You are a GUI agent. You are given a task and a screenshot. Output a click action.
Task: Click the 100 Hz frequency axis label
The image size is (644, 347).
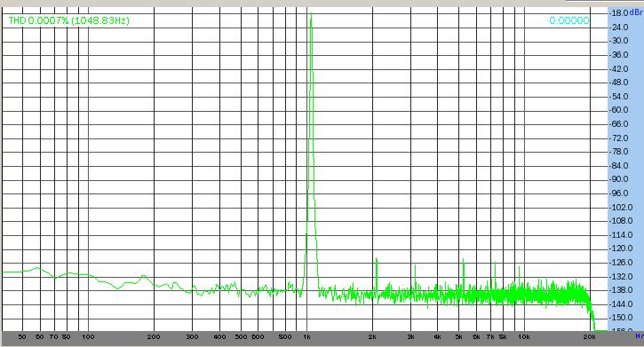tap(88, 336)
